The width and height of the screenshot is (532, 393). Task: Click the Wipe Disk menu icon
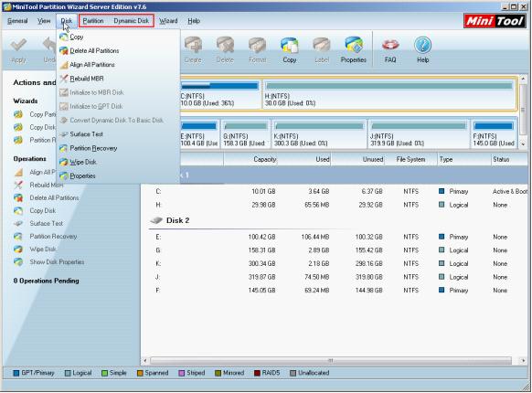(x=63, y=162)
